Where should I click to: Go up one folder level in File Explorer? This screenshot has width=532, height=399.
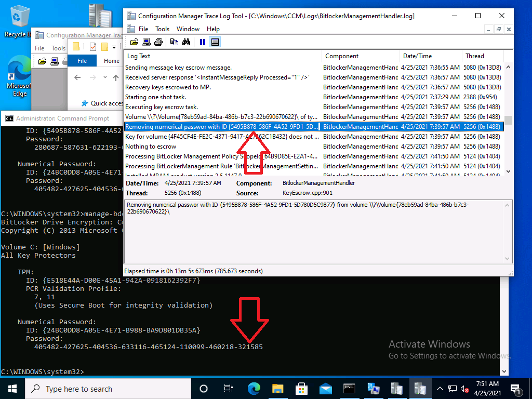[116, 78]
